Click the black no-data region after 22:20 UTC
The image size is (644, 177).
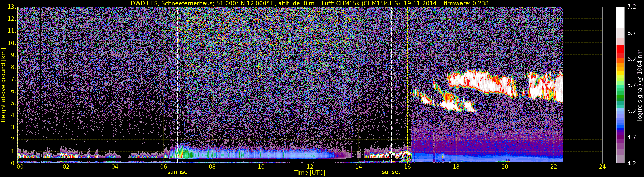click(582, 85)
